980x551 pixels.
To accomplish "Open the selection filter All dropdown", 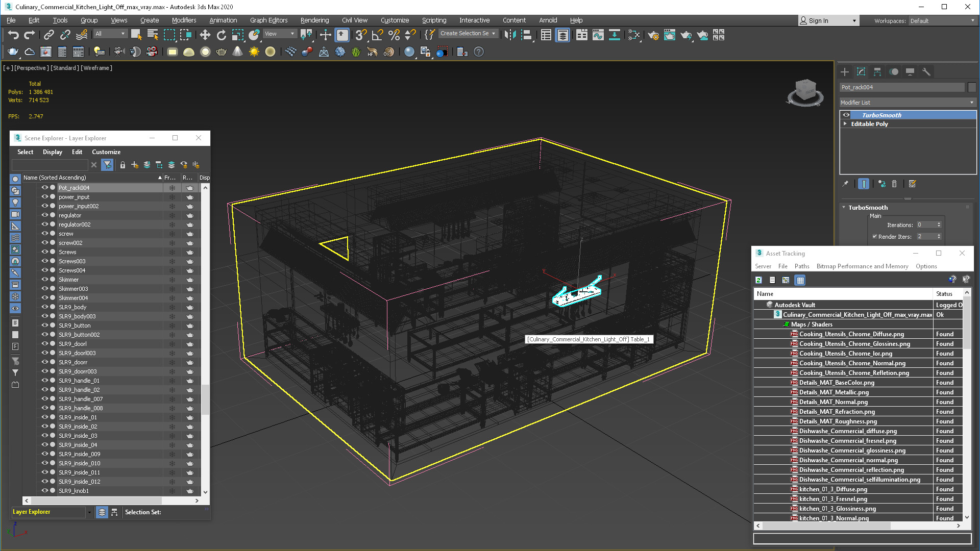I will tap(110, 34).
